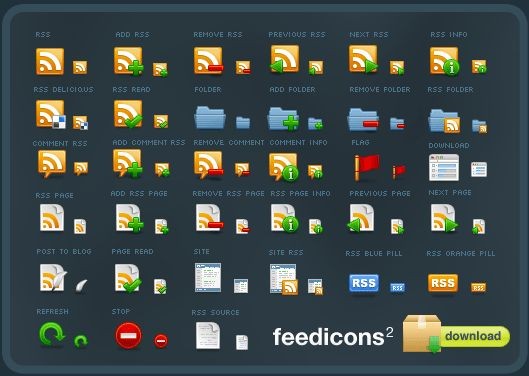
Task: Select the large RSS Blue Pill badge
Action: (364, 283)
